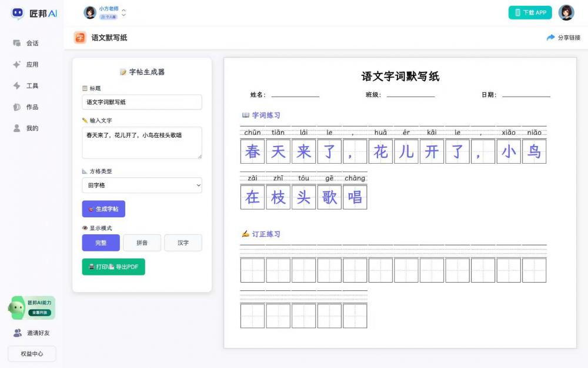
Task: Click 下载 APP button
Action: click(530, 12)
